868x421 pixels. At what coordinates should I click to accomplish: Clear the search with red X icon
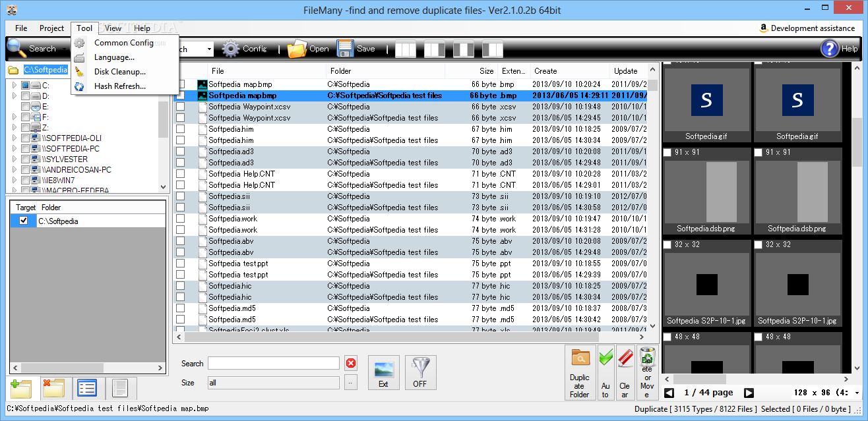351,363
